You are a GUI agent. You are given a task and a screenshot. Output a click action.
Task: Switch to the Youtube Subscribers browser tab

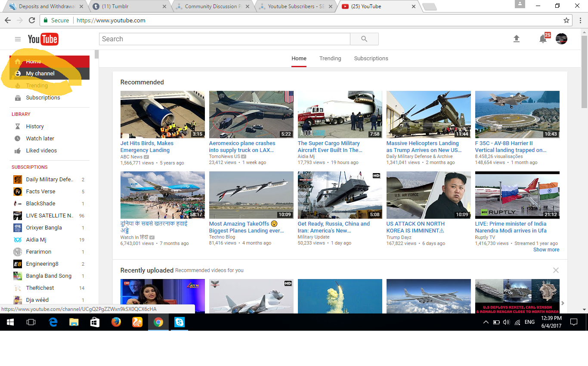tap(295, 6)
